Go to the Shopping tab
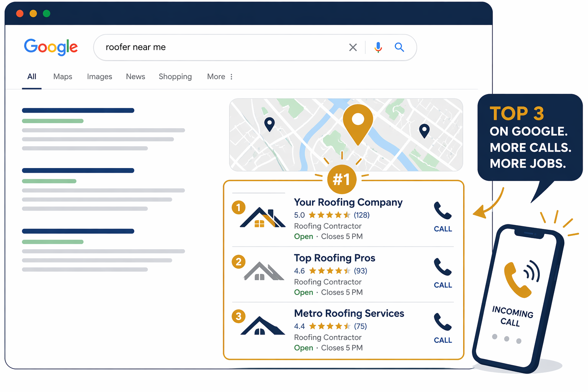 pyautogui.click(x=175, y=77)
